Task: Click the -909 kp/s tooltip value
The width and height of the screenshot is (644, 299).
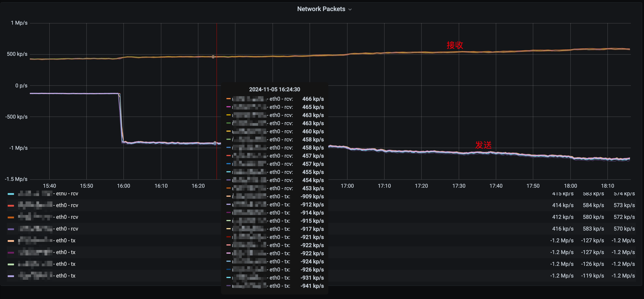Action: (x=312, y=196)
